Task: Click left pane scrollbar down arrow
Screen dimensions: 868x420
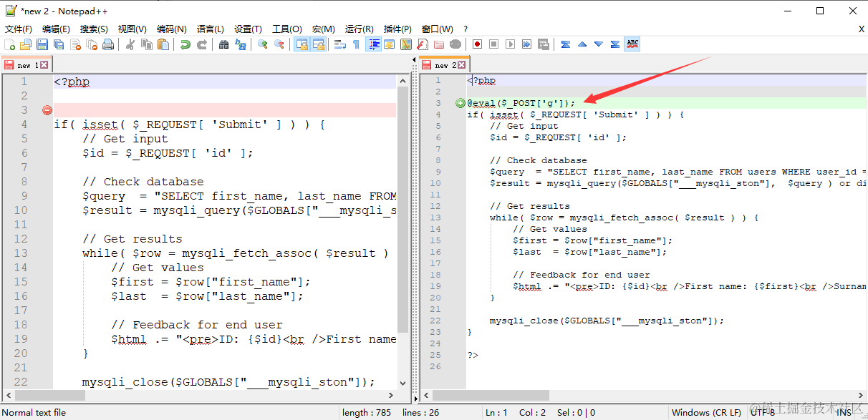Action: click(402, 383)
